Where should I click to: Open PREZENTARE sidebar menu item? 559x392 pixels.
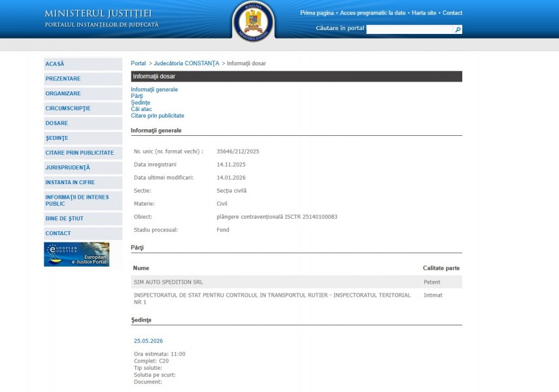(x=63, y=79)
